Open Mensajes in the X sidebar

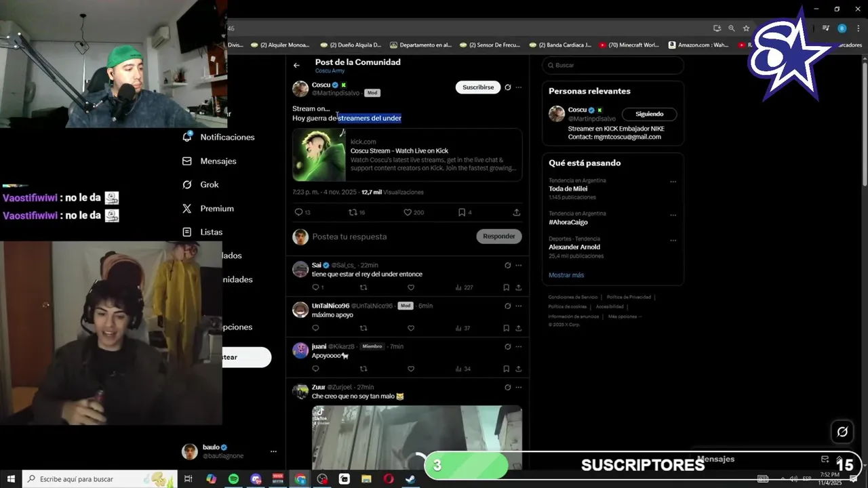pyautogui.click(x=209, y=161)
